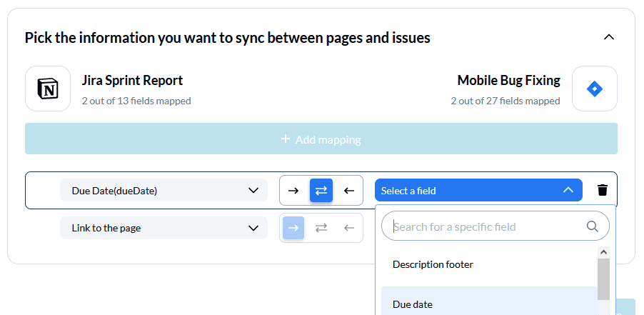Viewport: 644px width, 315px height.
Task: Click '2 out of 27 fields mapped' text
Action: [505, 101]
